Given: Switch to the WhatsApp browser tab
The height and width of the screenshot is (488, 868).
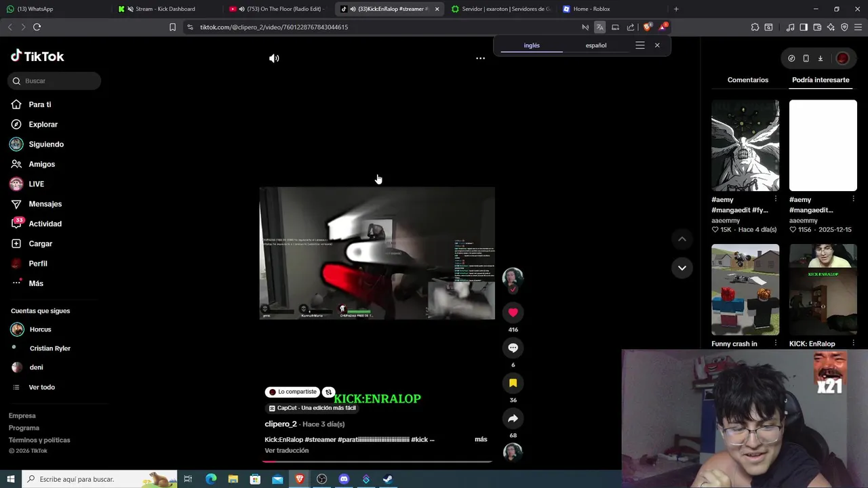Looking at the screenshot, I should (x=54, y=9).
